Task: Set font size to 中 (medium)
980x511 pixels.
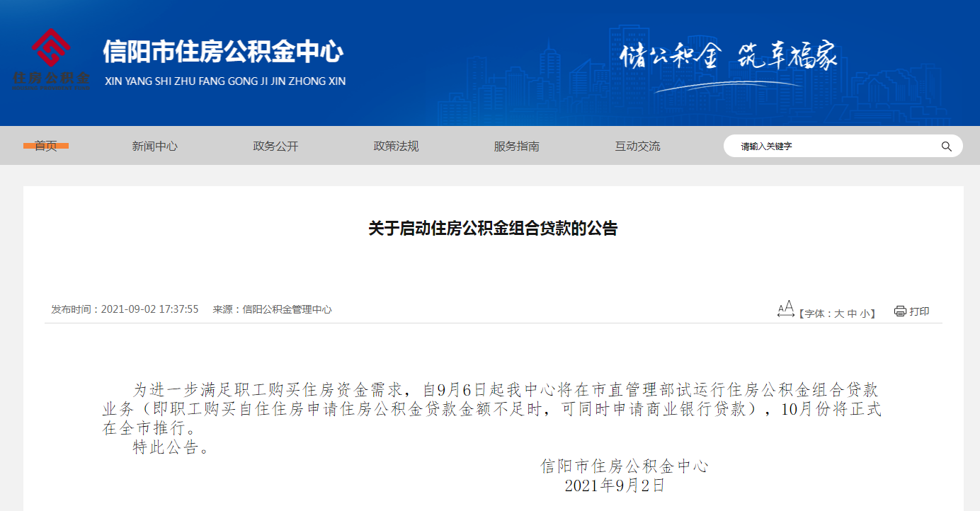Action: [x=852, y=314]
